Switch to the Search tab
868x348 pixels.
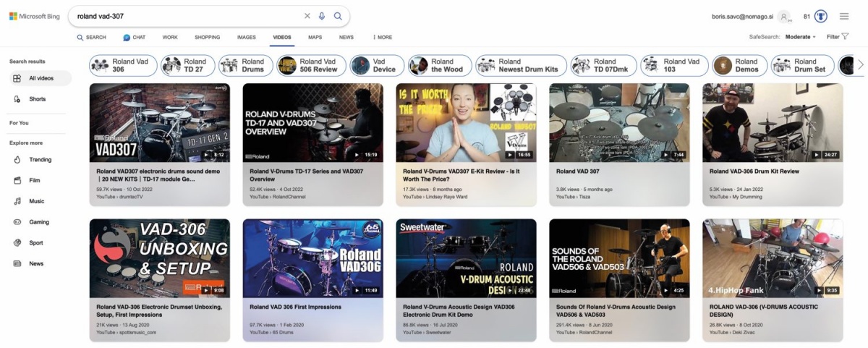click(x=91, y=37)
